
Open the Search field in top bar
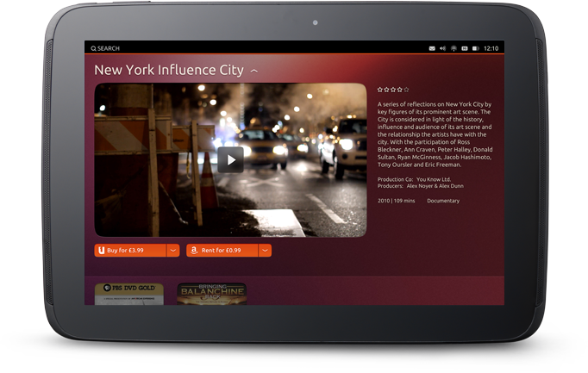click(105, 48)
